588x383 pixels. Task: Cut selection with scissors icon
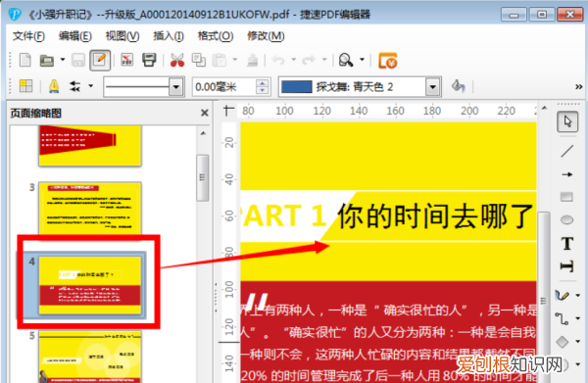point(177,60)
